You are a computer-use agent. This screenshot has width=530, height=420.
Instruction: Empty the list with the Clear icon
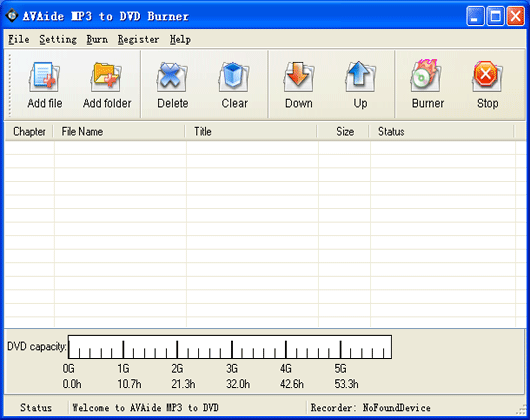(x=234, y=77)
